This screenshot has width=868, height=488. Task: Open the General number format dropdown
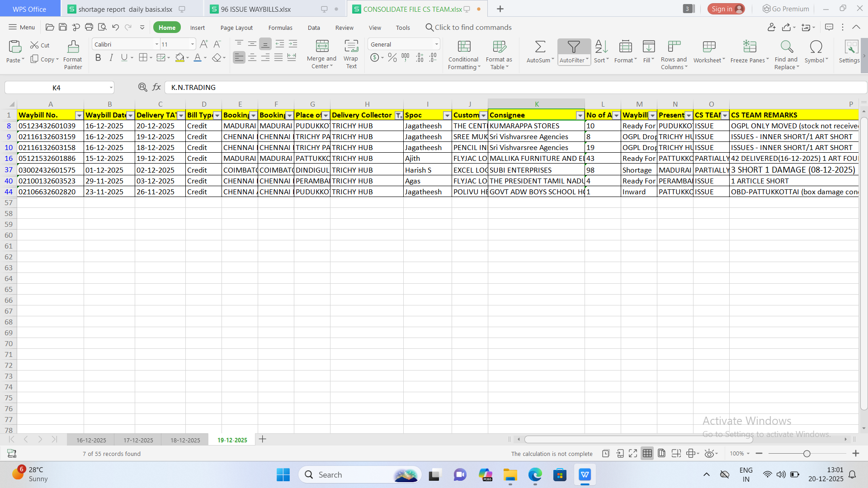436,44
